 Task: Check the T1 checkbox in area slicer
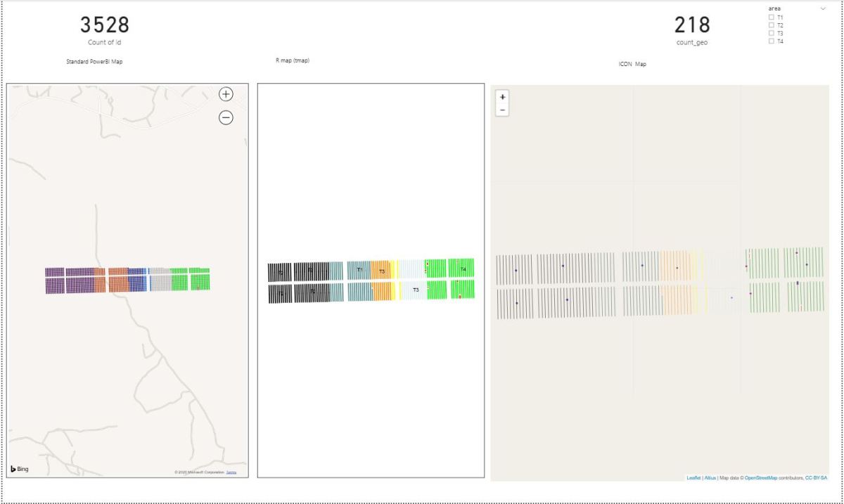point(771,18)
